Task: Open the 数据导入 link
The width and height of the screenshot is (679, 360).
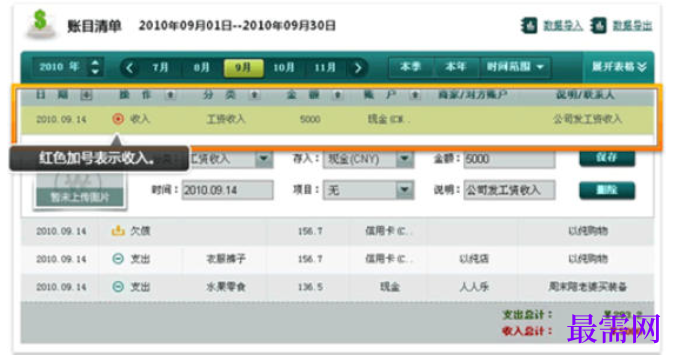Action: 563,26
